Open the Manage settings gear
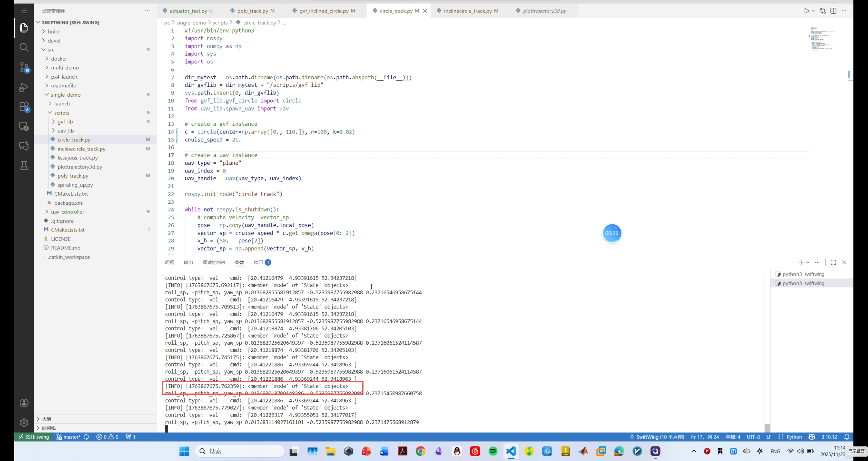868x461 pixels. pyautogui.click(x=24, y=423)
